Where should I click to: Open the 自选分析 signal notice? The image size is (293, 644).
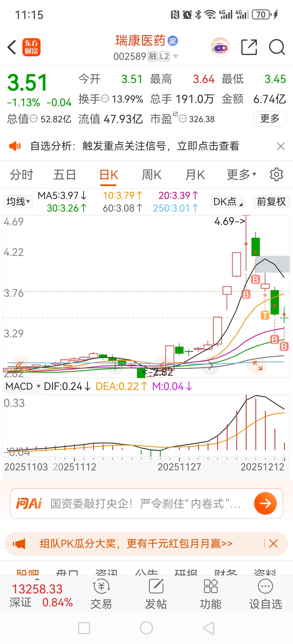(135, 146)
